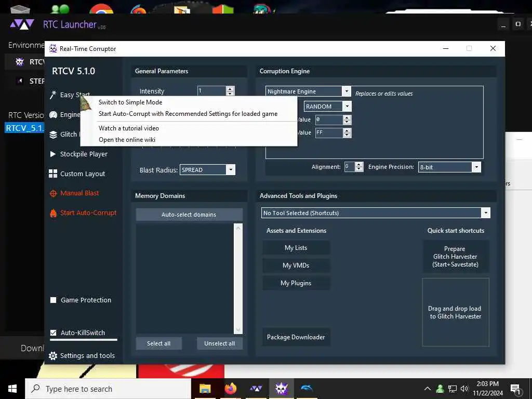Click the Real-Time Corruptor title bar icon
Viewport: 532px width, 399px height.
[54, 48]
